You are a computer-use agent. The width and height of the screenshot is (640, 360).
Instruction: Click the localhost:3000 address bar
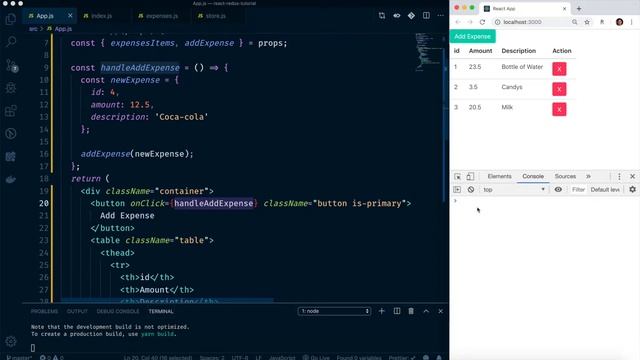531,22
